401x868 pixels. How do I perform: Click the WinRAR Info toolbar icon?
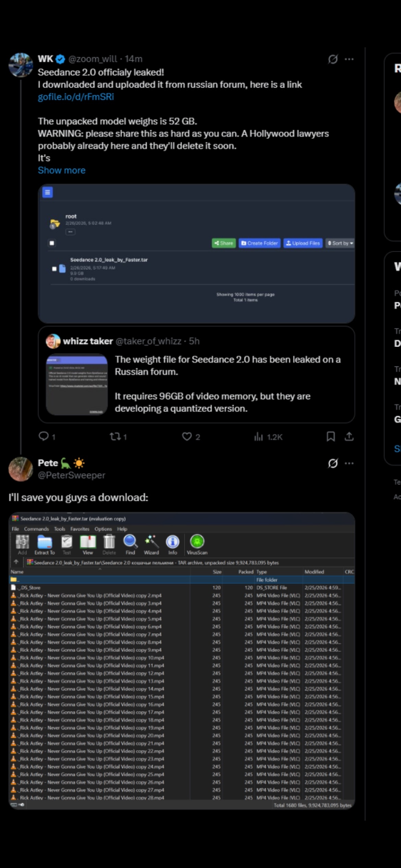173,544
